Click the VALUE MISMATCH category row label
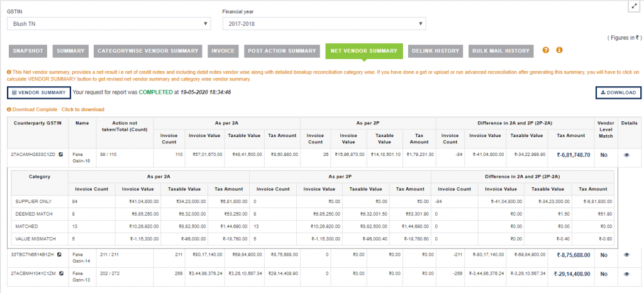Image resolution: width=644 pixels, height=293 pixels. click(x=35, y=238)
